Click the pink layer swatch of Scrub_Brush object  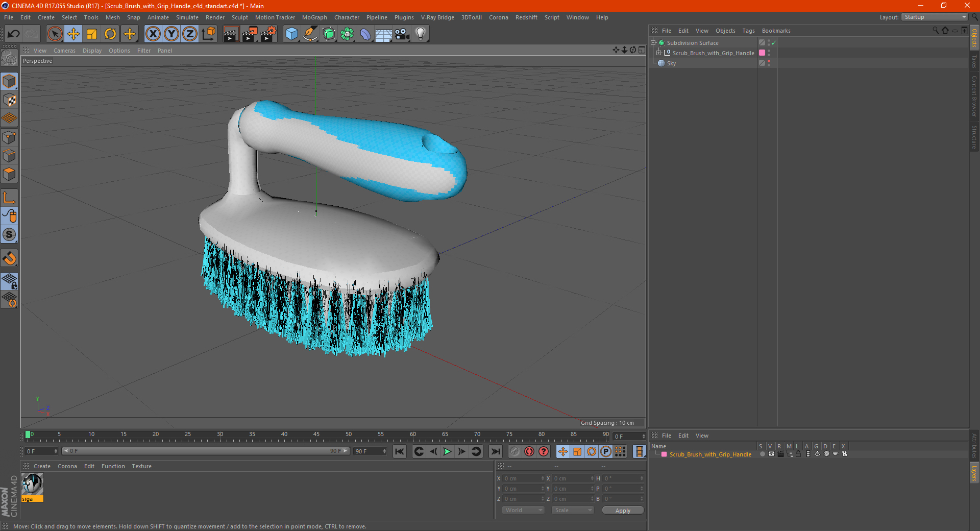[x=762, y=53]
